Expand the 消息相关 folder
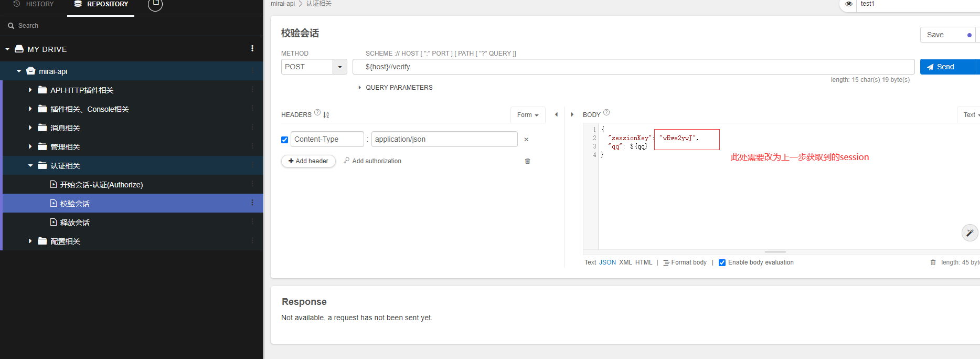Image resolution: width=980 pixels, height=359 pixels. (x=30, y=128)
